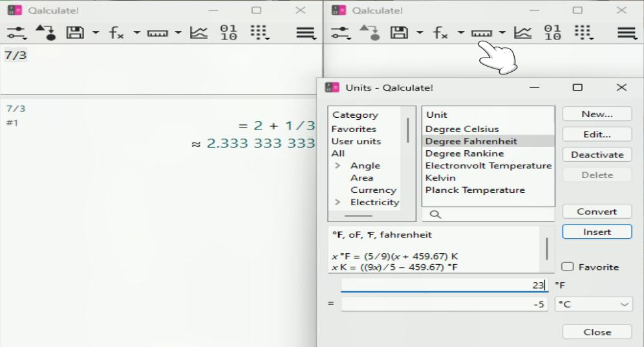Click the category list vertical scrollbar
The image size is (644, 347).
408,131
